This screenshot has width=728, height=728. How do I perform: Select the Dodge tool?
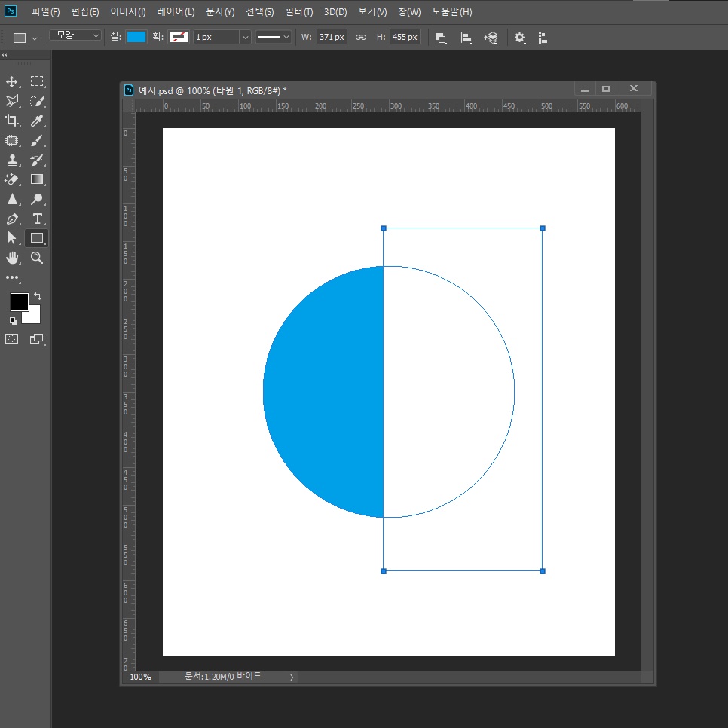coord(37,199)
